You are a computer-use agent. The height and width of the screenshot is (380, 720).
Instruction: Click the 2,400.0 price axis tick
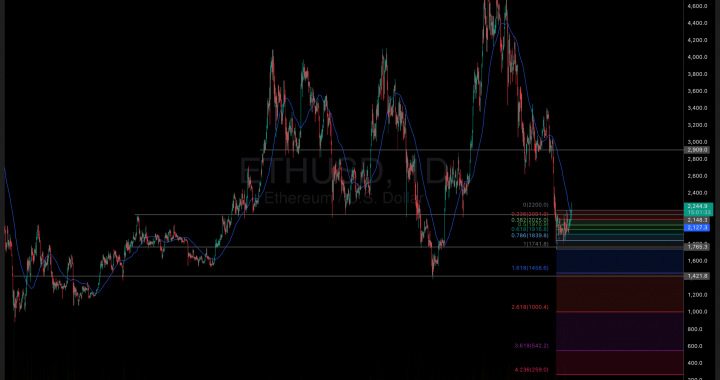697,193
